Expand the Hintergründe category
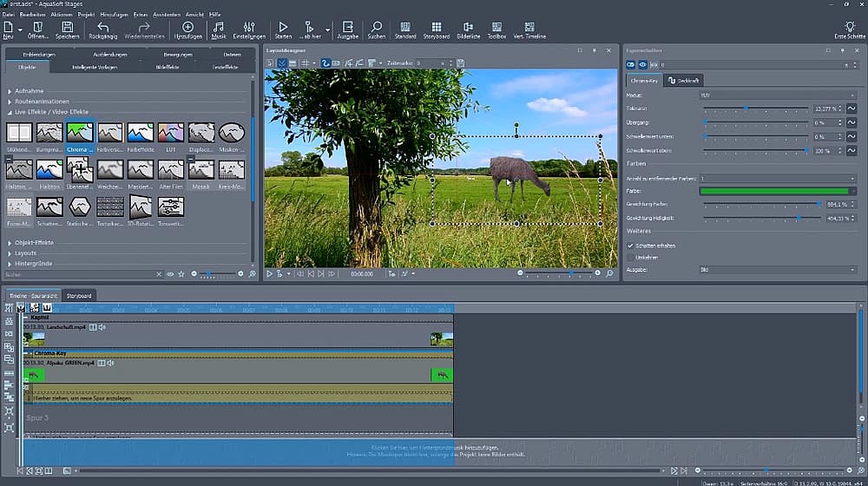This screenshot has width=868, height=486. tap(33, 262)
